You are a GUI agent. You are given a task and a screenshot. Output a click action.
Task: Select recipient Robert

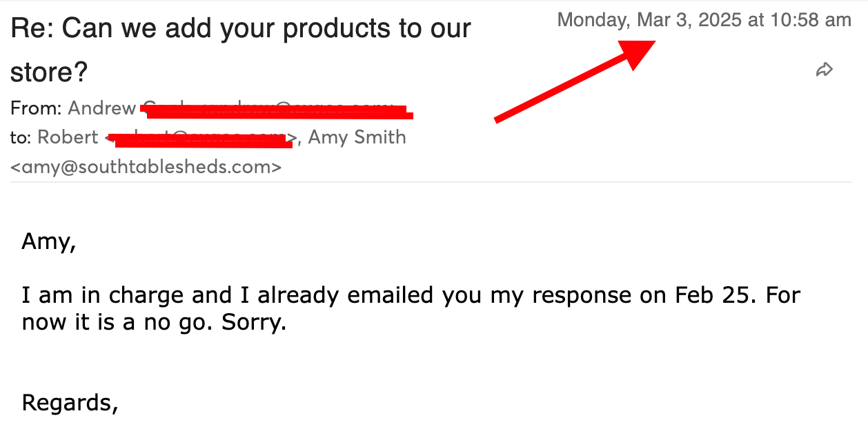click(68, 137)
